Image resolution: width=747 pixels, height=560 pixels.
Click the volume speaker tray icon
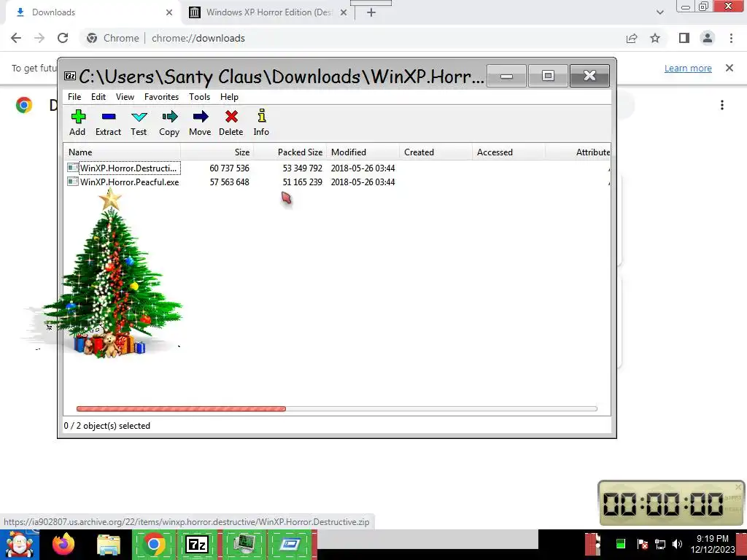pos(677,544)
